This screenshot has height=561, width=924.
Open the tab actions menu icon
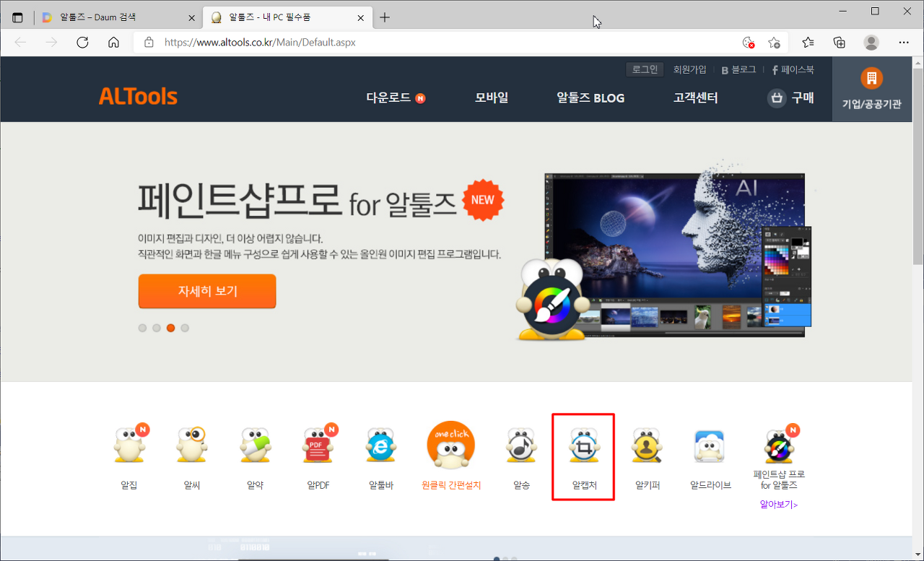[x=18, y=17]
